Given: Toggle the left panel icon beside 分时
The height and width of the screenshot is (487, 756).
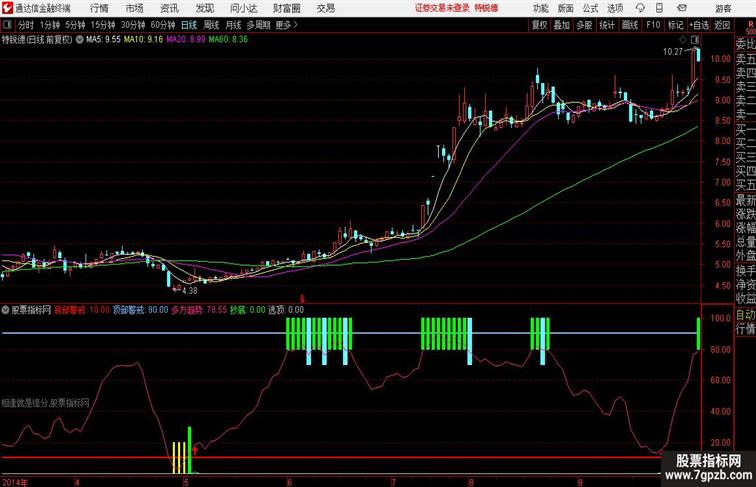Looking at the screenshot, I should (7, 25).
